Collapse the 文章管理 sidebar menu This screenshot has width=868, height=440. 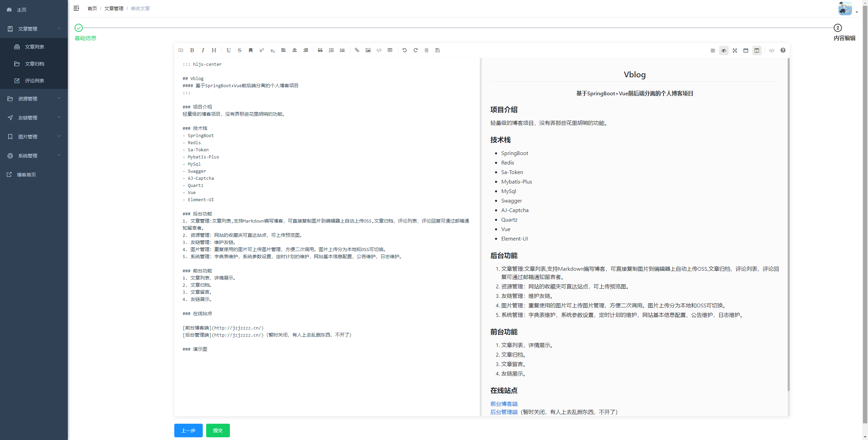pyautogui.click(x=34, y=29)
